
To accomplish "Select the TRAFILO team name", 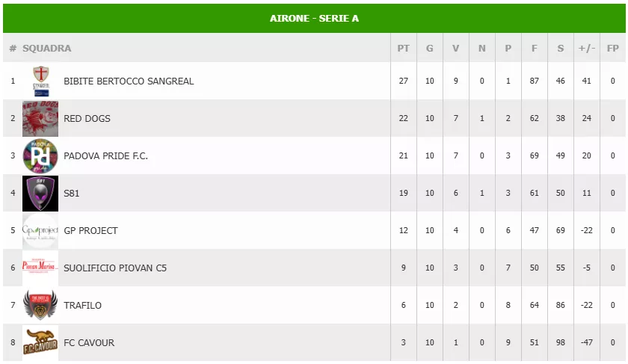I will point(82,306).
